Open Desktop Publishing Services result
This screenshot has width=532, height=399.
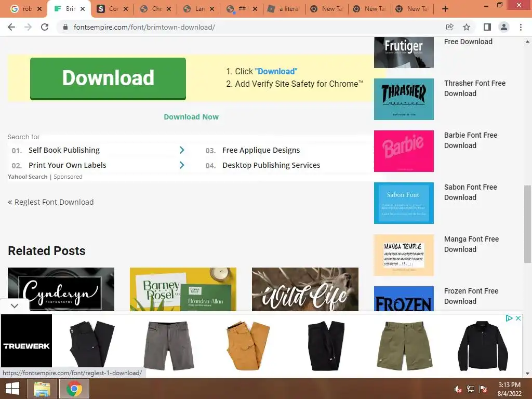[x=271, y=165]
